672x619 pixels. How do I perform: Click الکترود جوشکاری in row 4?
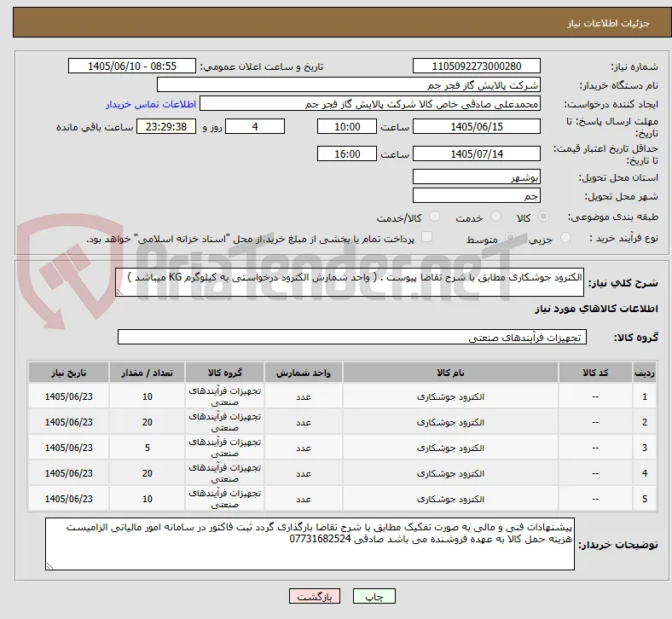pos(450,474)
